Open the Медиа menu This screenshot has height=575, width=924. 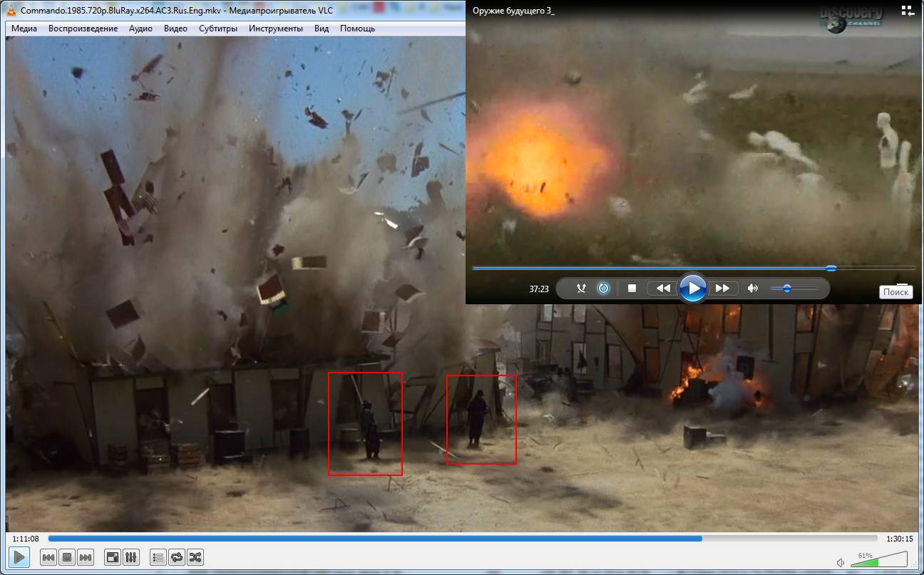[x=24, y=29]
